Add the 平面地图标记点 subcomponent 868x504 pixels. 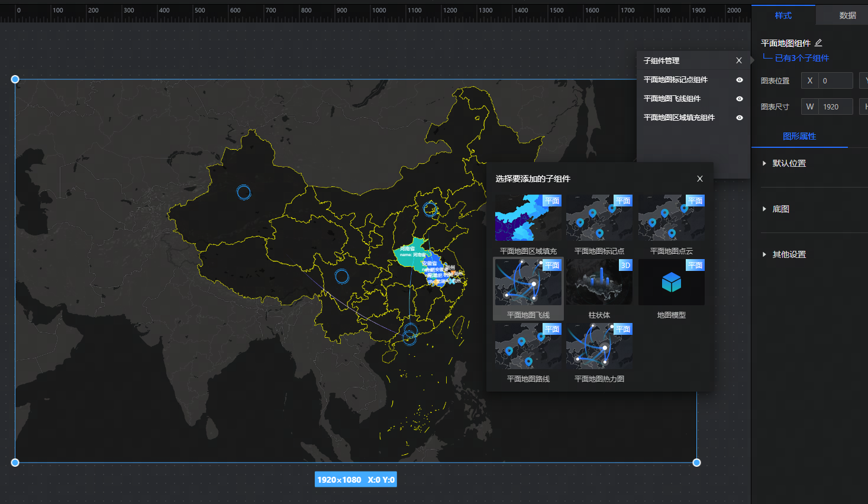point(599,218)
